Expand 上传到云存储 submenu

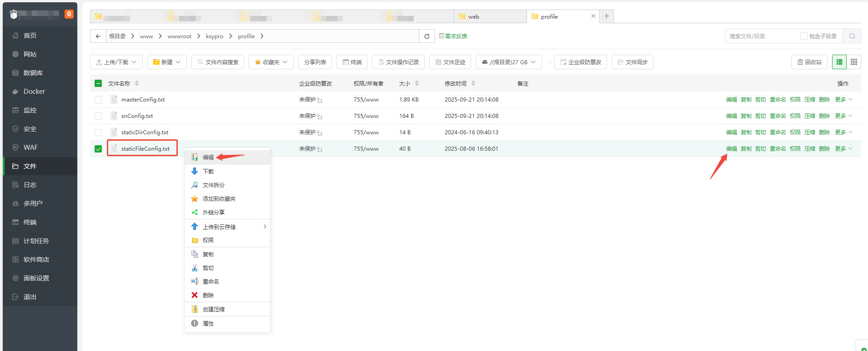click(x=227, y=227)
